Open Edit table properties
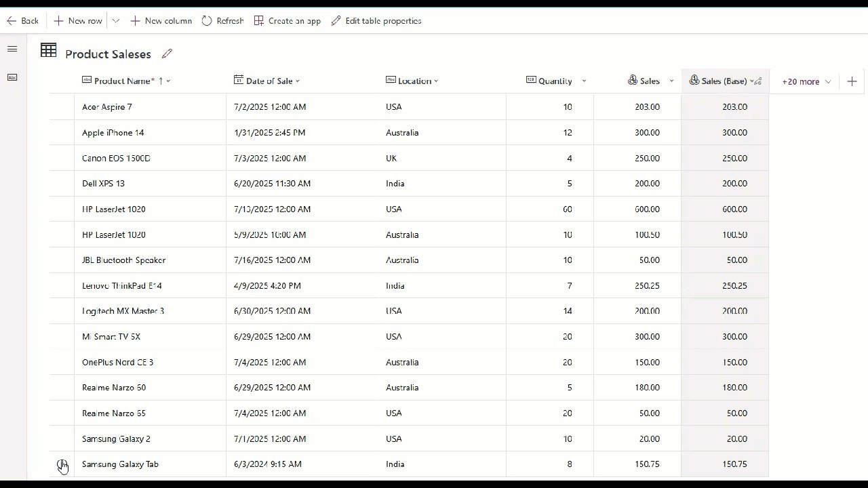The image size is (868, 488). coord(376,20)
